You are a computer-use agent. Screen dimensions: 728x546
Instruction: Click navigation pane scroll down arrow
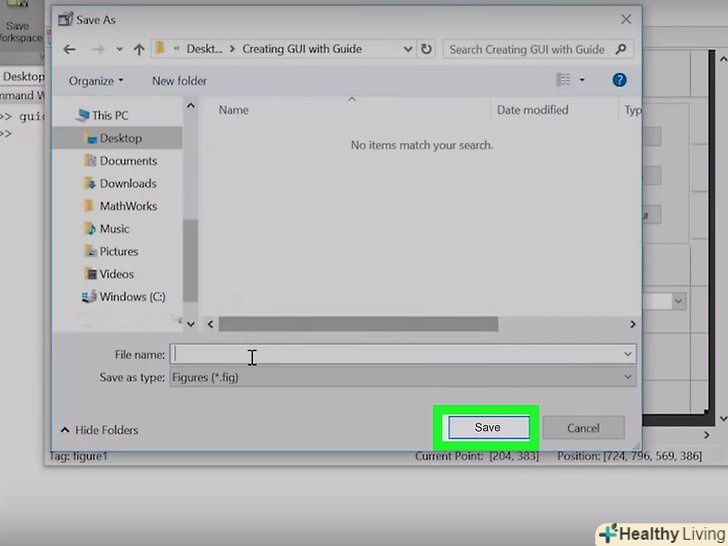tap(191, 324)
